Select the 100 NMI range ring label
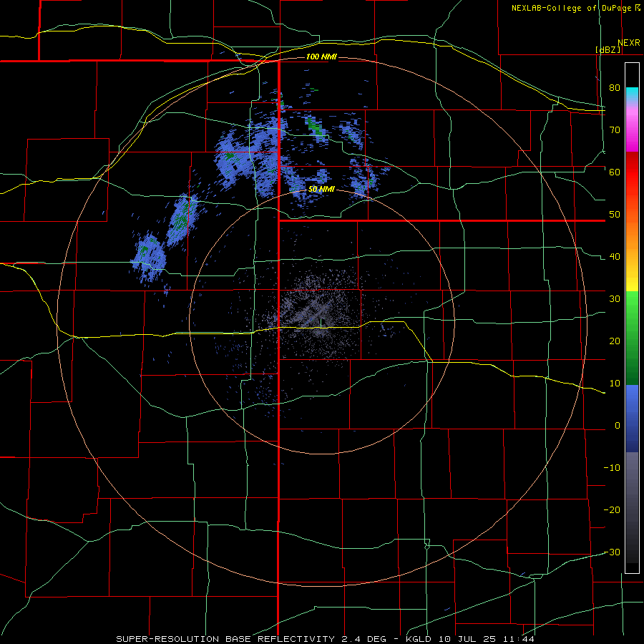Screen dimensions: 644x644 click(x=321, y=57)
